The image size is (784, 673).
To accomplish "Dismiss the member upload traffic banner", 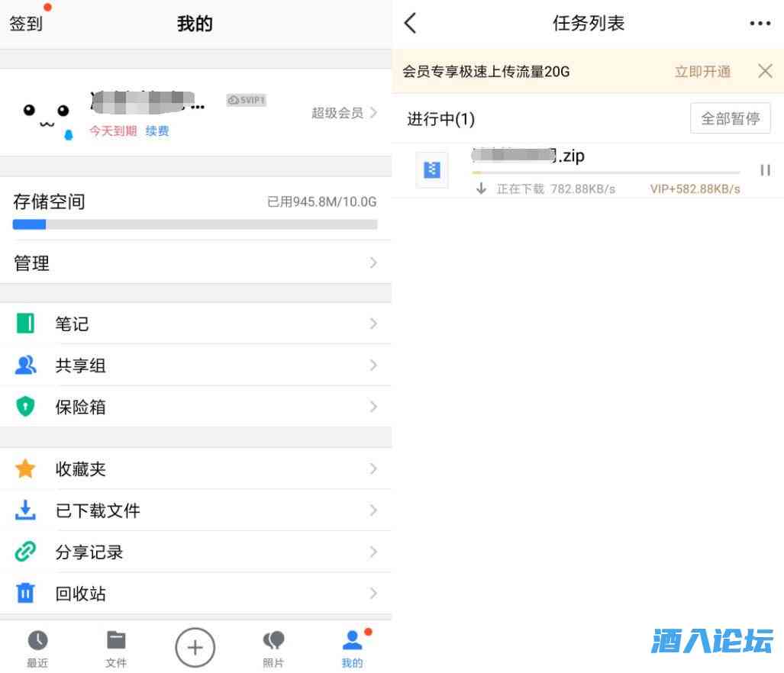I will pyautogui.click(x=765, y=71).
